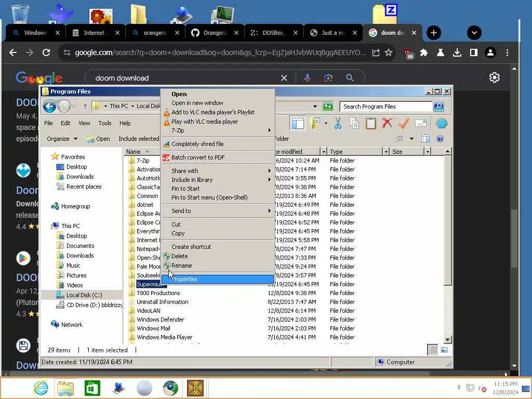Expand Include in library submenu

218,179
